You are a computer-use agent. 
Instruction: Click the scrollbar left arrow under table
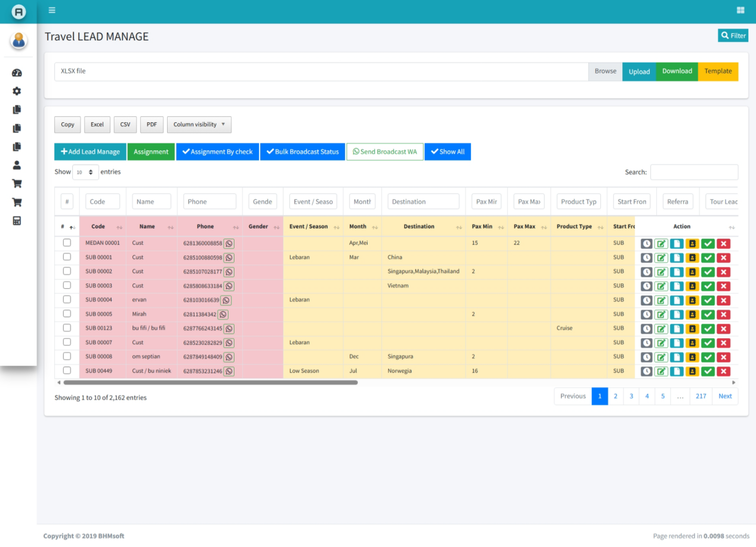click(58, 382)
